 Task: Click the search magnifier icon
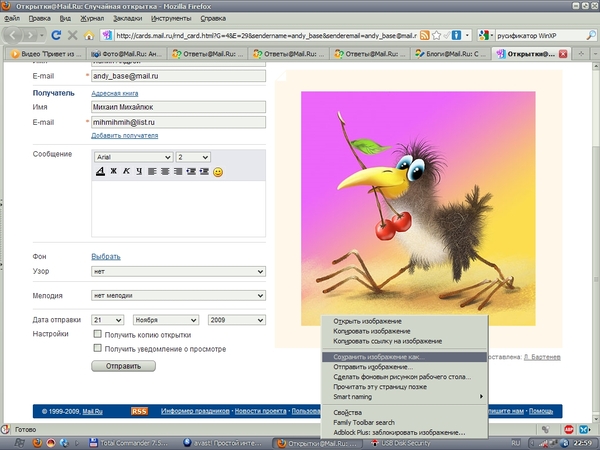pos(591,36)
